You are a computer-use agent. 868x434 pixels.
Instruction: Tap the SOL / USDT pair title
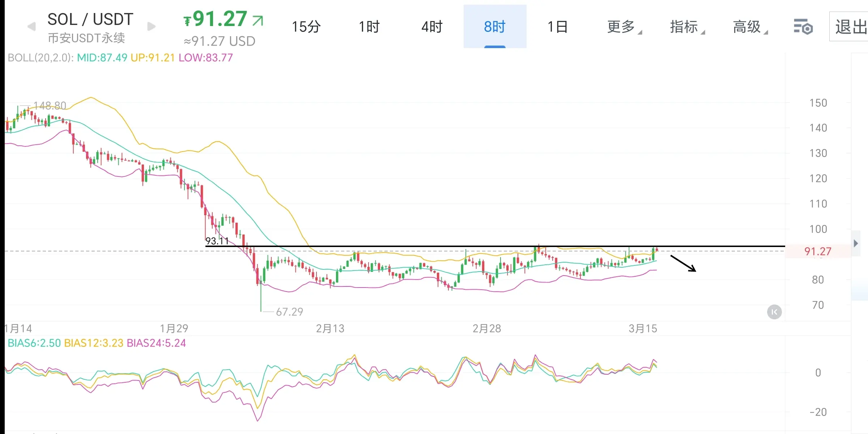[x=90, y=20]
